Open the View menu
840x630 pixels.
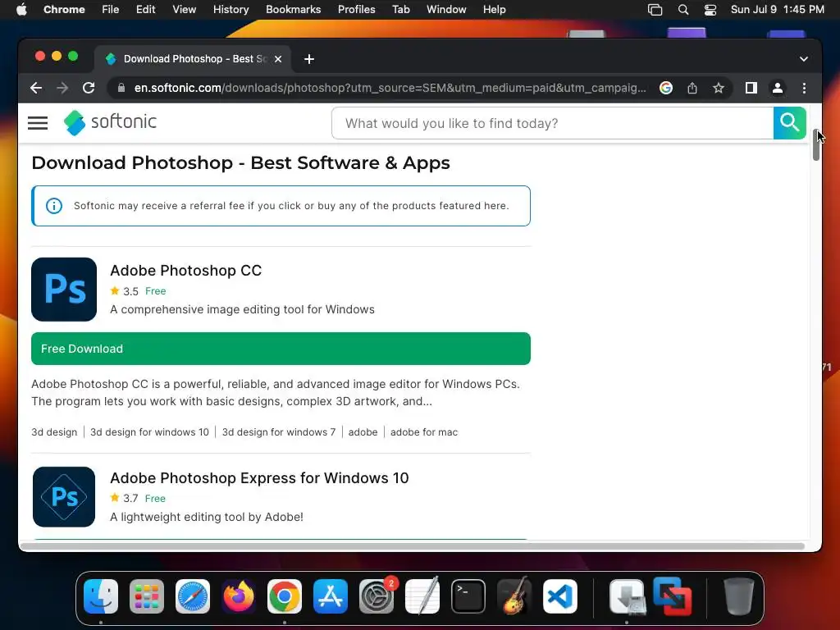pos(184,9)
